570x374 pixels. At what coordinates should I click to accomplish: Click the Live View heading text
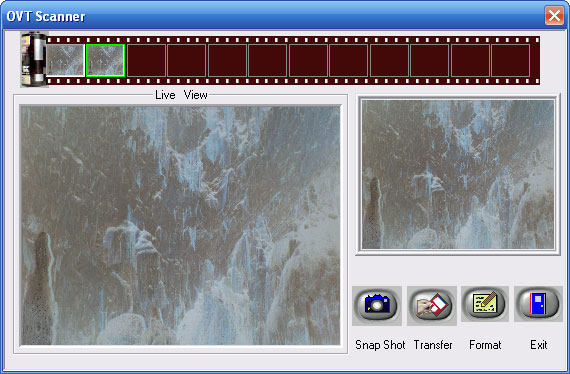pos(181,95)
